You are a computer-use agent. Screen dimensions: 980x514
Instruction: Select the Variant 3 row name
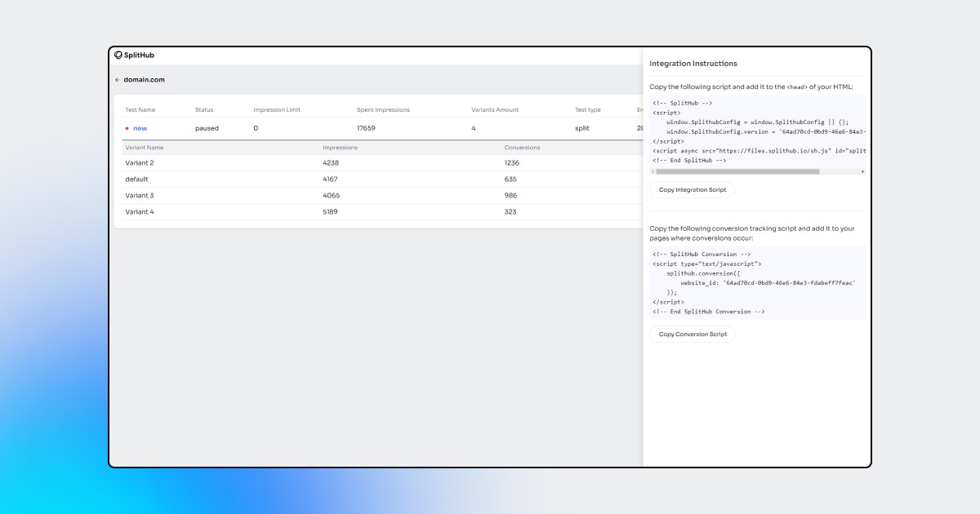coord(140,196)
